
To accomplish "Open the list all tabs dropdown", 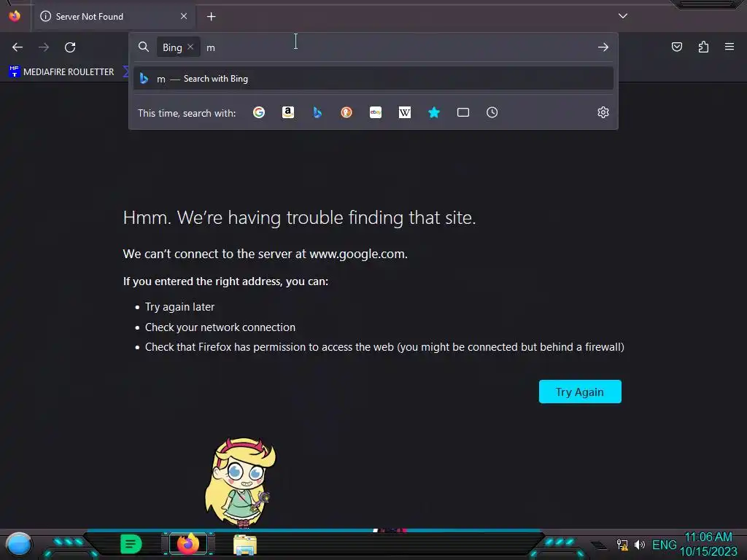I will [x=623, y=16].
